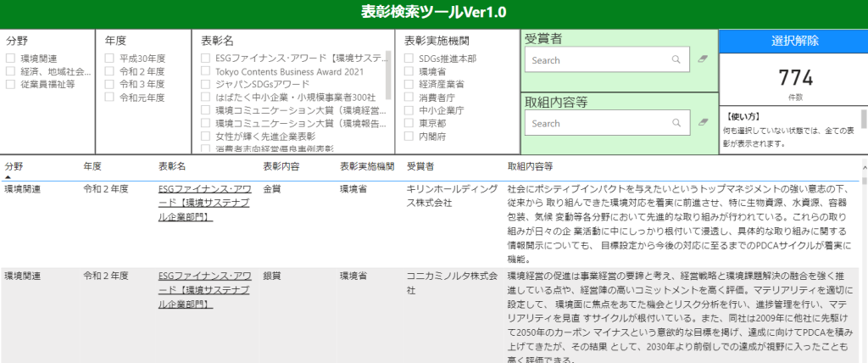The height and width of the screenshot is (363, 868).
Task: Click the magnifier icon in 取組内容等 search
Action: pos(676,123)
